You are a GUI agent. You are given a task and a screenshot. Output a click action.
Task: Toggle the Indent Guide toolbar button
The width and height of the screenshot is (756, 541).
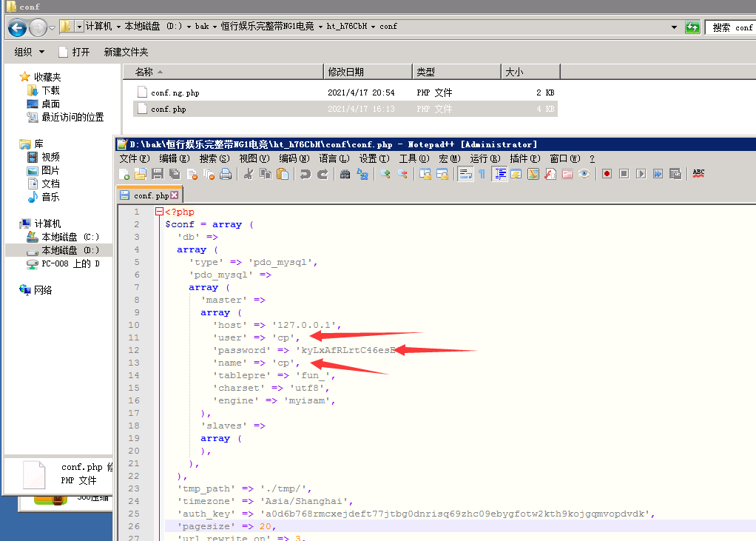click(x=499, y=174)
